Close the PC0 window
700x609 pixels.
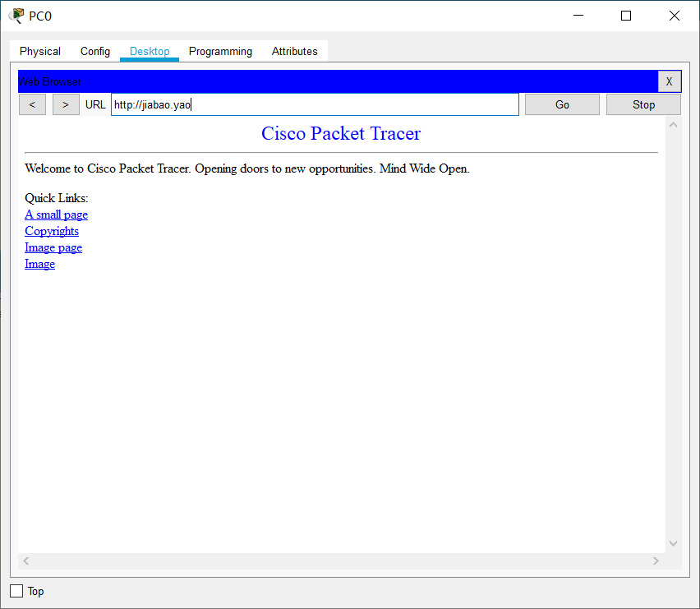tap(674, 16)
